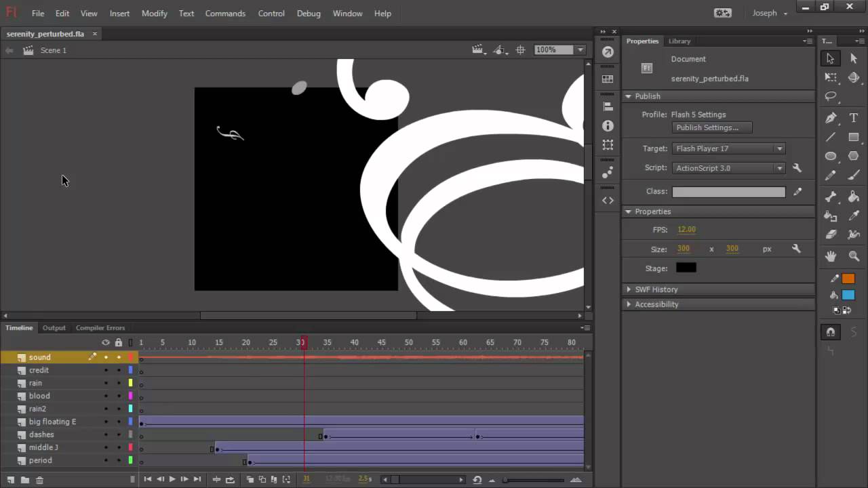Screen dimensions: 868x488
Task: Pick the Lasso tool
Action: pyautogui.click(x=831, y=97)
